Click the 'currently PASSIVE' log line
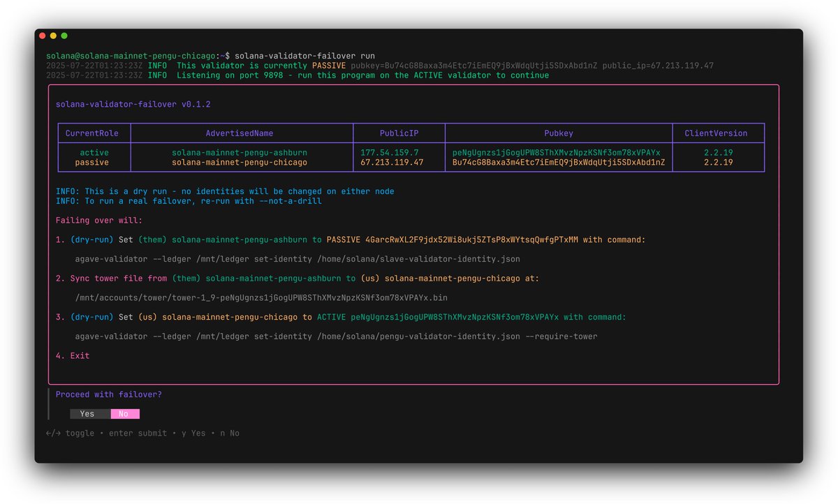838x504 pixels. coord(380,66)
